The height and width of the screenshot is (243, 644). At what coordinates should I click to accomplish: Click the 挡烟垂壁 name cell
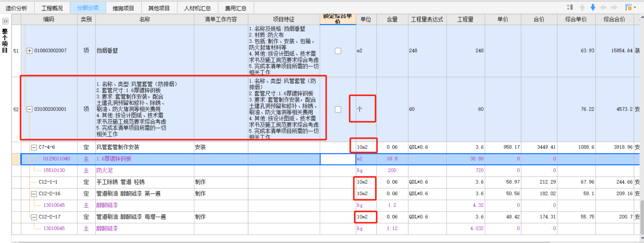coord(145,51)
